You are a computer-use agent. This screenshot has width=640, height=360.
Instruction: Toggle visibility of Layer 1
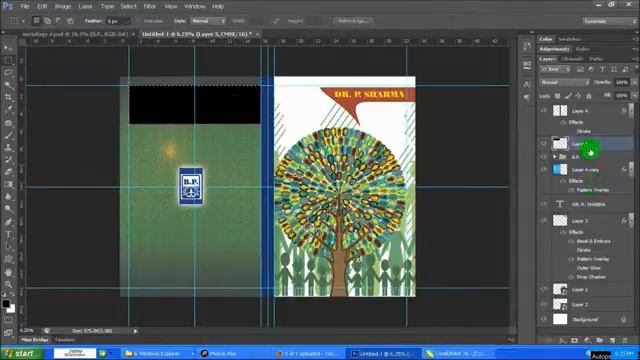tap(544, 289)
